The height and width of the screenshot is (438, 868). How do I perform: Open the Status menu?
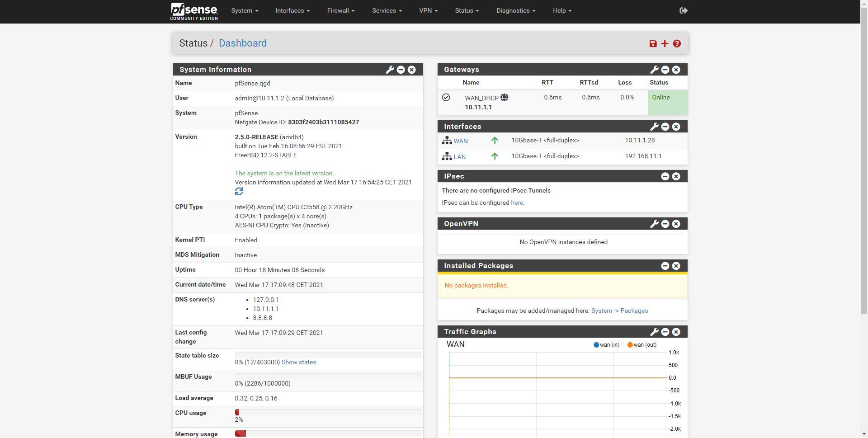[x=467, y=10]
